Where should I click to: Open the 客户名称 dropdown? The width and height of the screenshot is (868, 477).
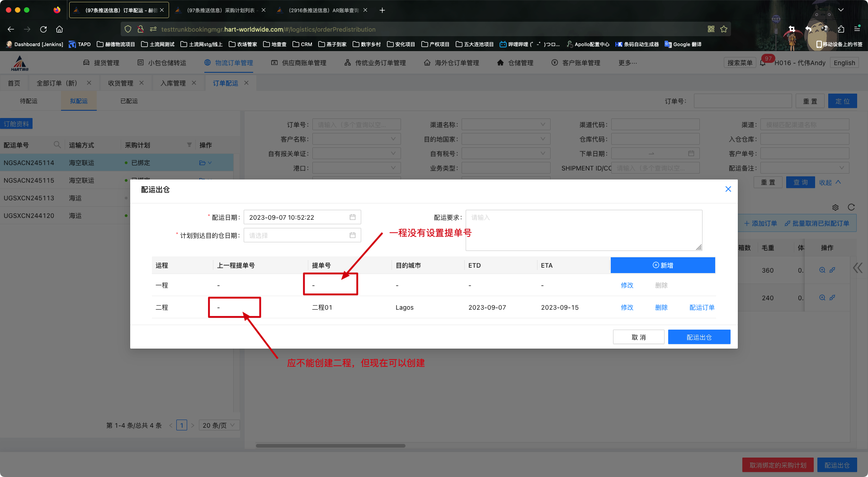[356, 139]
